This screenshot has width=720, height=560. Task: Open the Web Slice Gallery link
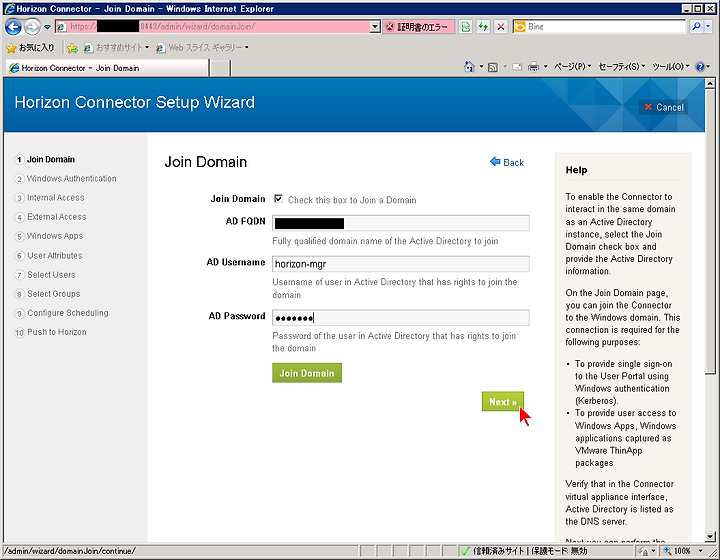[x=202, y=47]
